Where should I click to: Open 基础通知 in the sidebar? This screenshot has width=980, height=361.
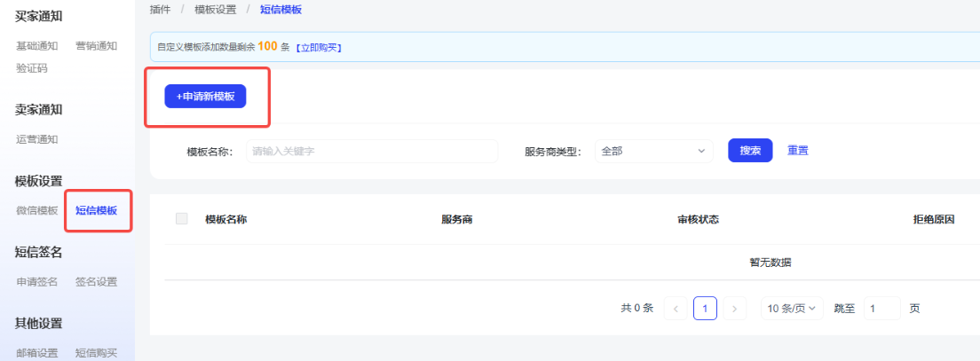pos(37,46)
